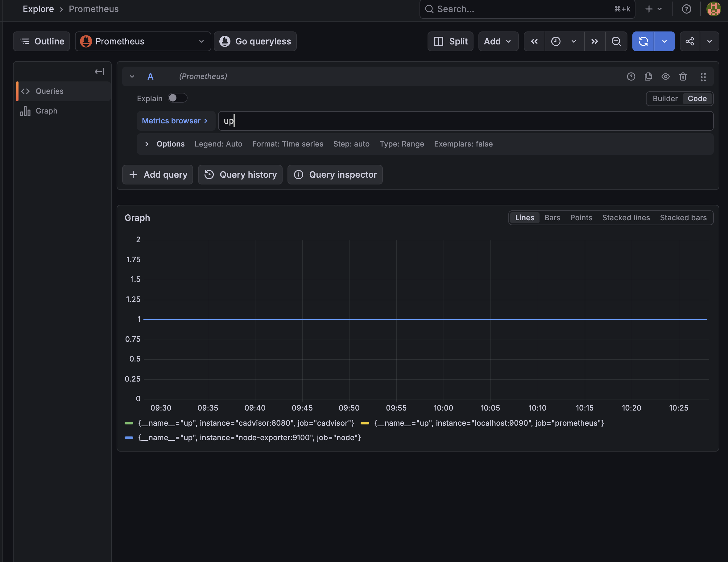Grab the query A drag handle

click(x=703, y=77)
